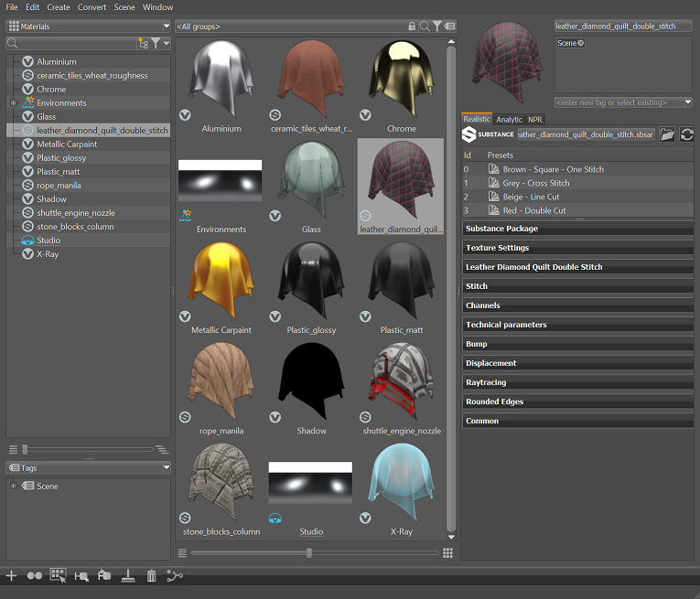Open the sbsar file browse folder icon
The image size is (700, 599).
(667, 134)
